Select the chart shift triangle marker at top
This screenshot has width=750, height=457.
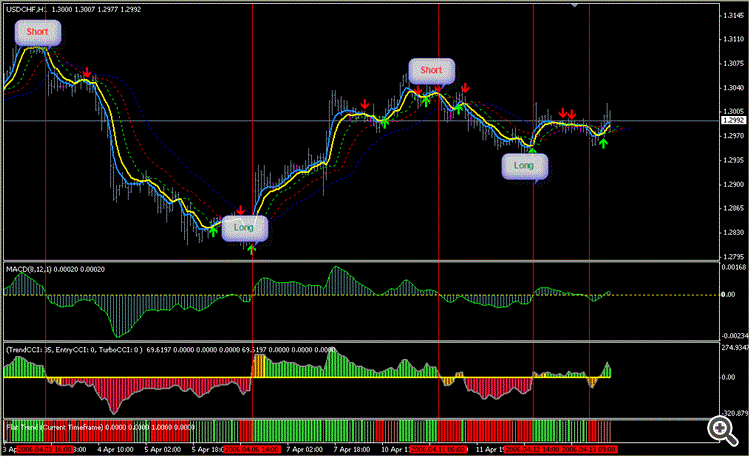tap(574, 5)
